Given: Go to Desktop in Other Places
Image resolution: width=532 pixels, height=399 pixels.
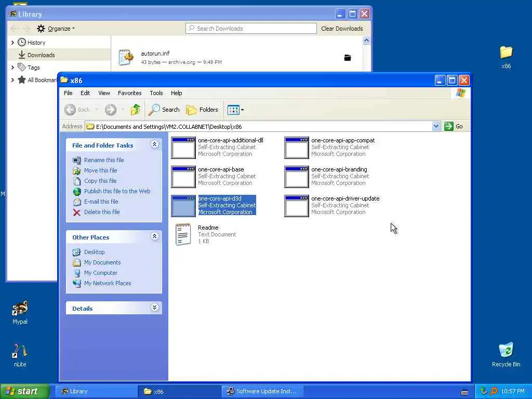Looking at the screenshot, I should pos(95,252).
